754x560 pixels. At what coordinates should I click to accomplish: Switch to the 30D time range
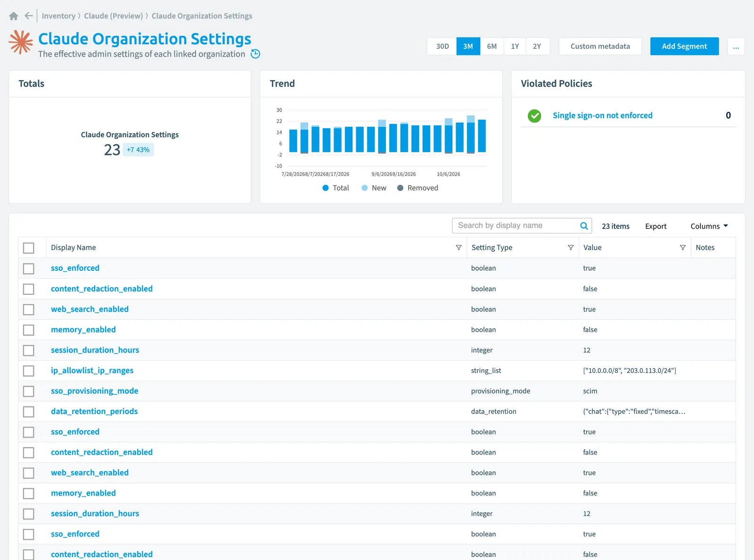pos(442,47)
